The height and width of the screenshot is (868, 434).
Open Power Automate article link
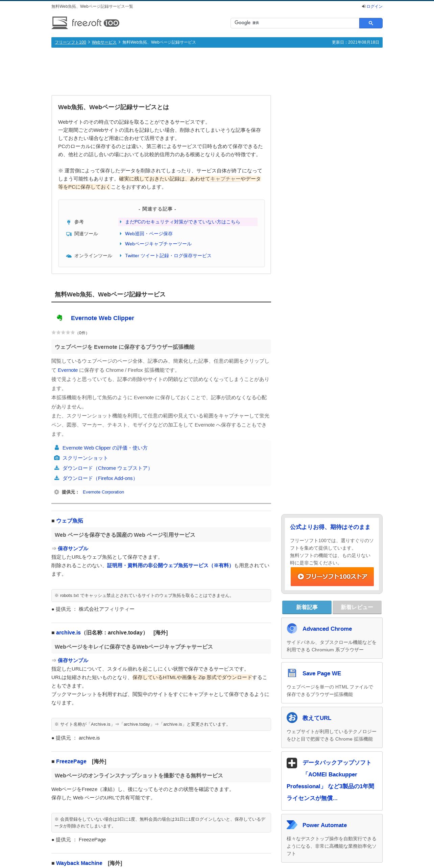324,825
